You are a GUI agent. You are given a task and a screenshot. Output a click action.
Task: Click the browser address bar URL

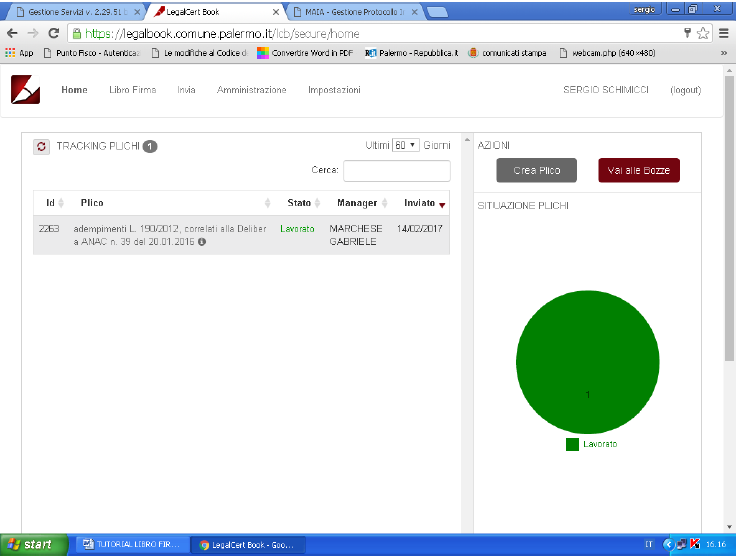(222, 33)
